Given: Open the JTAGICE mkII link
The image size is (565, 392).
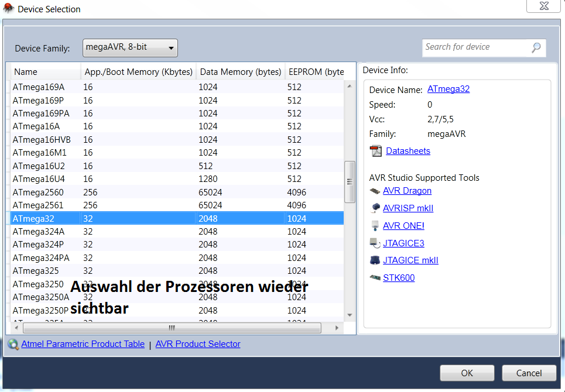Looking at the screenshot, I should [x=410, y=260].
